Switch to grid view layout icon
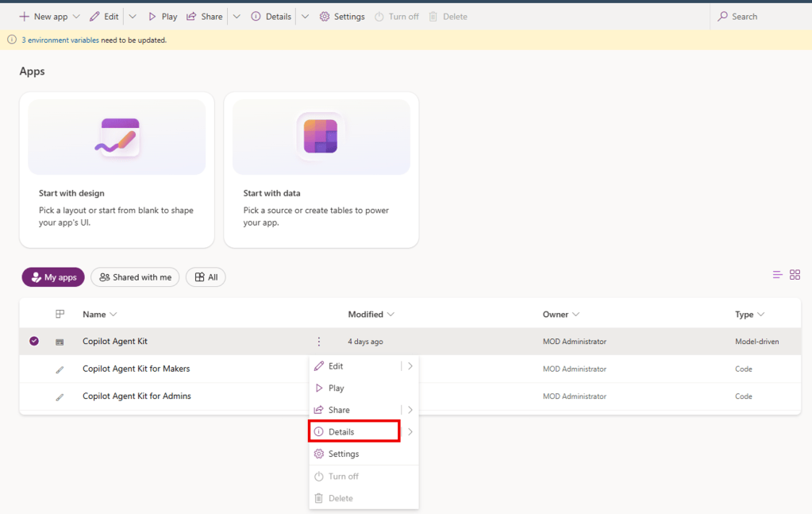This screenshot has width=812, height=514. [795, 275]
